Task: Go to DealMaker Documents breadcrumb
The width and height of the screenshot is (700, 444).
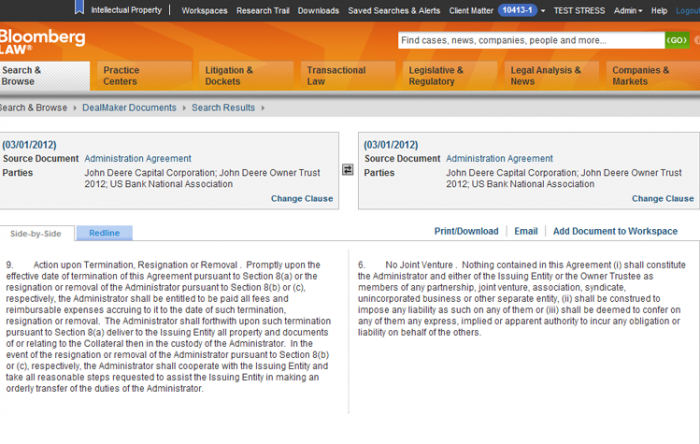Action: [x=130, y=108]
